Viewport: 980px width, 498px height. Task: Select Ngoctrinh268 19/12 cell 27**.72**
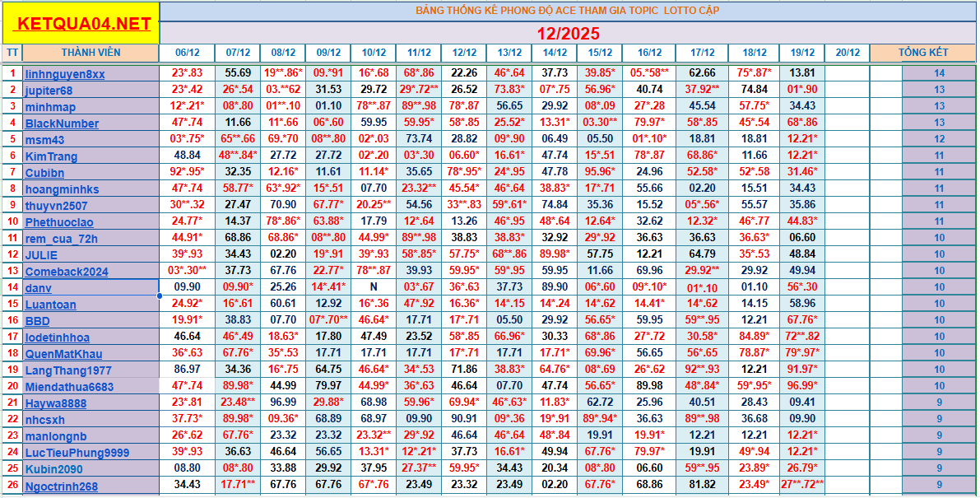pyautogui.click(x=802, y=484)
